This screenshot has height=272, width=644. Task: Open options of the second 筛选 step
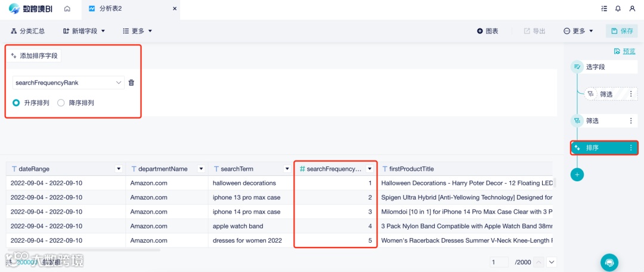[631, 121]
